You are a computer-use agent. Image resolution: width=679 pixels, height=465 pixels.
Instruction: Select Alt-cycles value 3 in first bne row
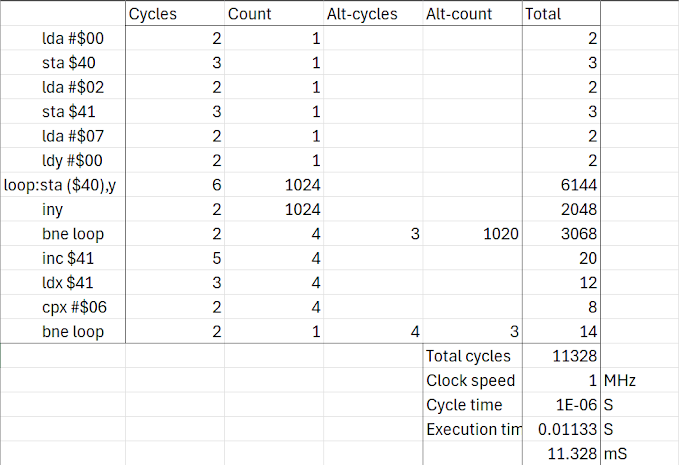coord(373,234)
